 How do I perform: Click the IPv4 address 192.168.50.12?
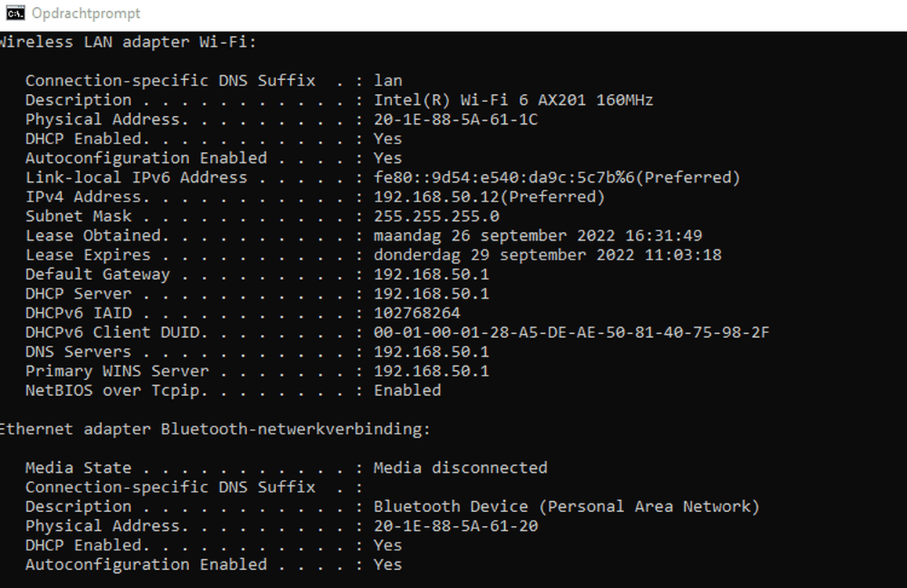point(436,197)
